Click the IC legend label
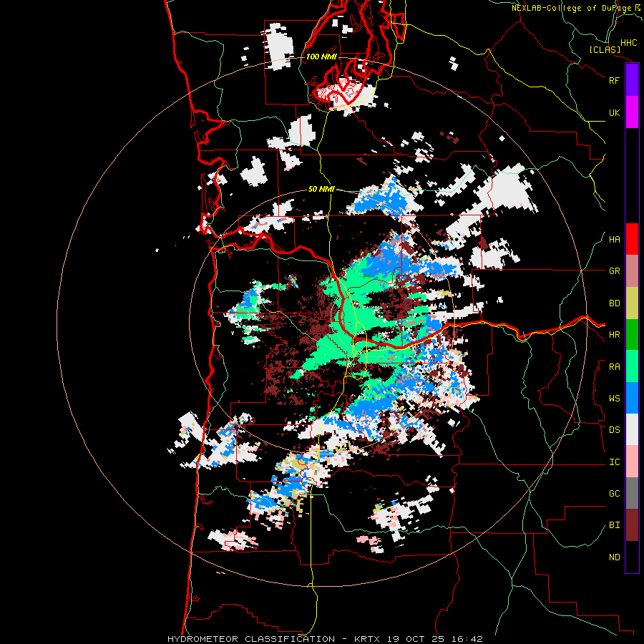Screen dimensions: 644x644 click(x=614, y=462)
